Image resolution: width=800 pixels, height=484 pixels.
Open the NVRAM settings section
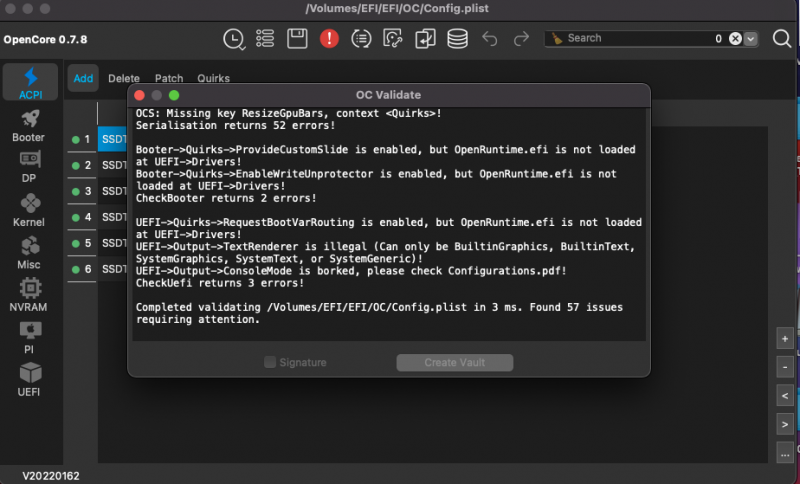pos(29,293)
